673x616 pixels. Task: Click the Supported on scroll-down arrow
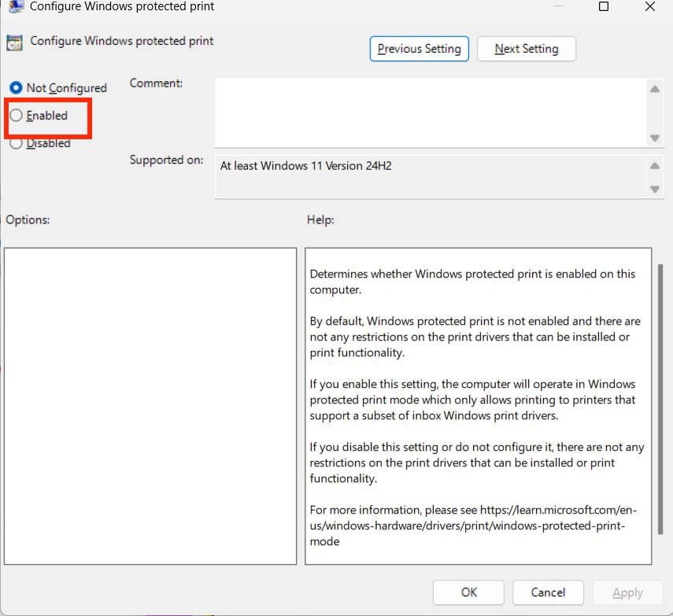click(x=656, y=189)
